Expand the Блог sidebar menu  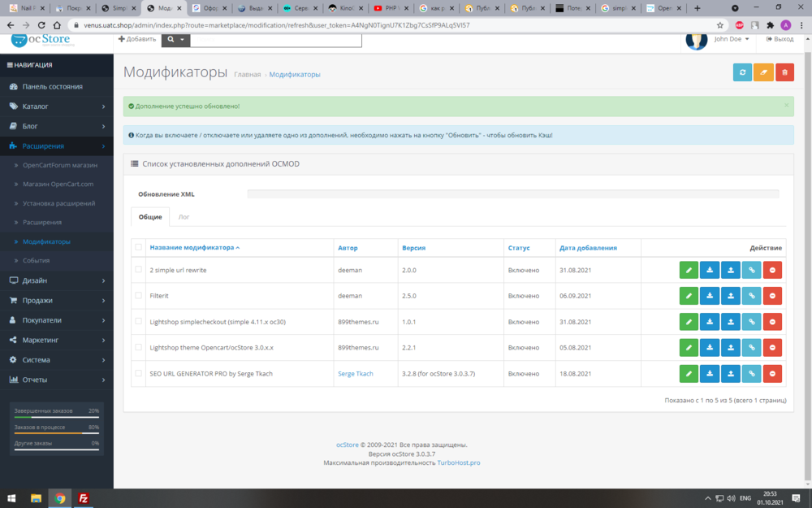(57, 126)
